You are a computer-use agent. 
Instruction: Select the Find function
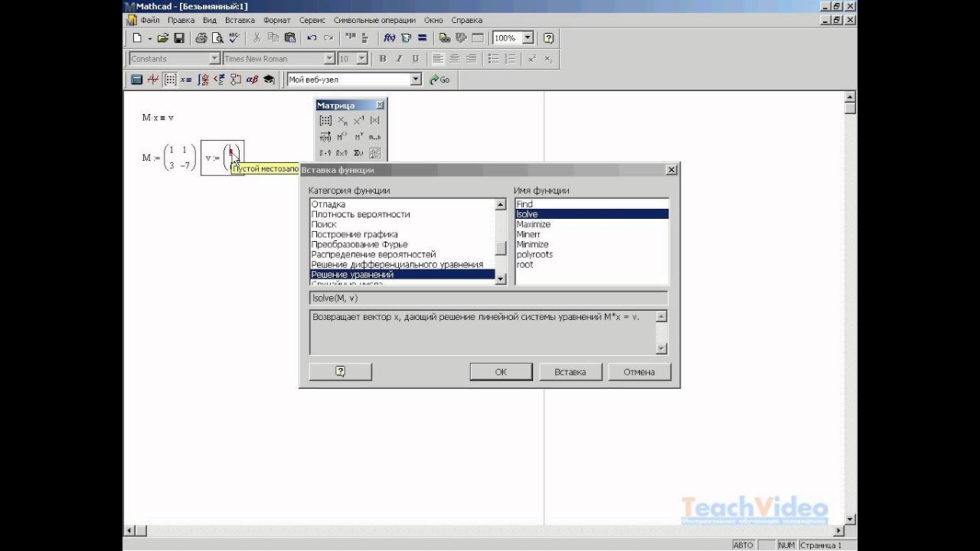(524, 204)
